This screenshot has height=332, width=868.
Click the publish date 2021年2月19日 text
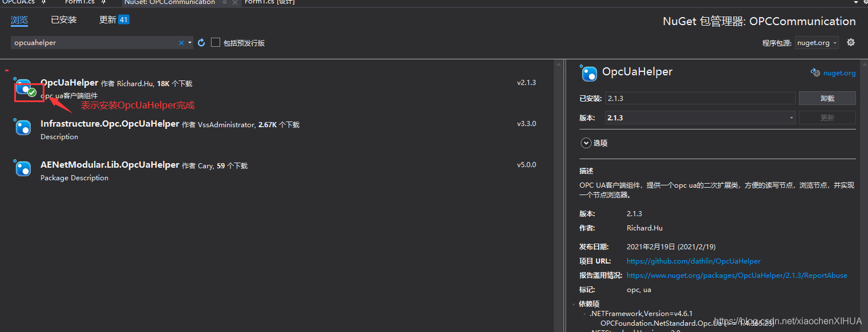click(x=671, y=246)
